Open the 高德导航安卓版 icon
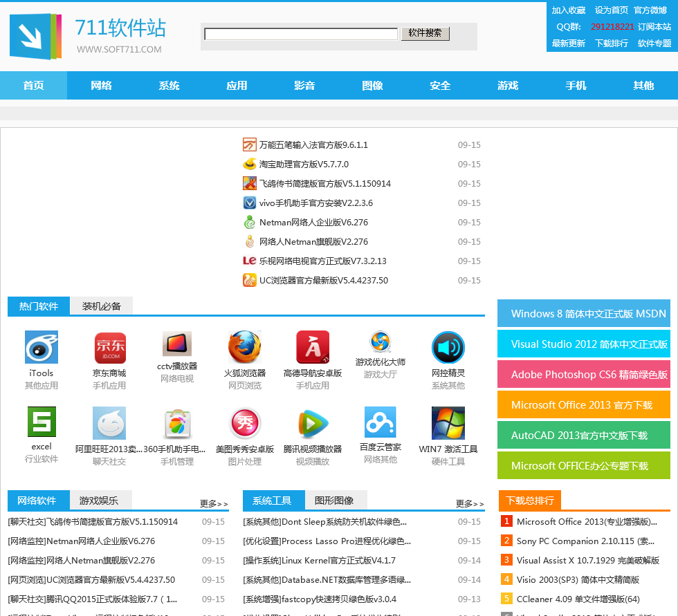The height and width of the screenshot is (616, 678). click(313, 347)
